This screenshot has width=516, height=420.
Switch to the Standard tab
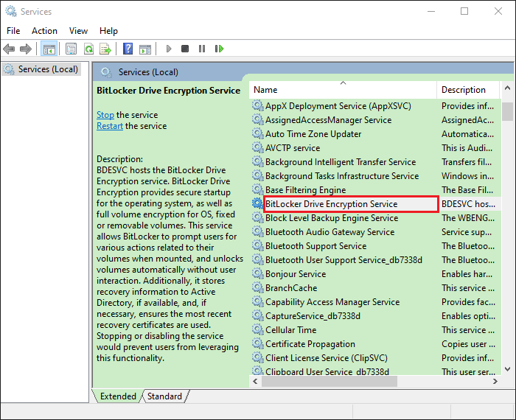click(164, 396)
